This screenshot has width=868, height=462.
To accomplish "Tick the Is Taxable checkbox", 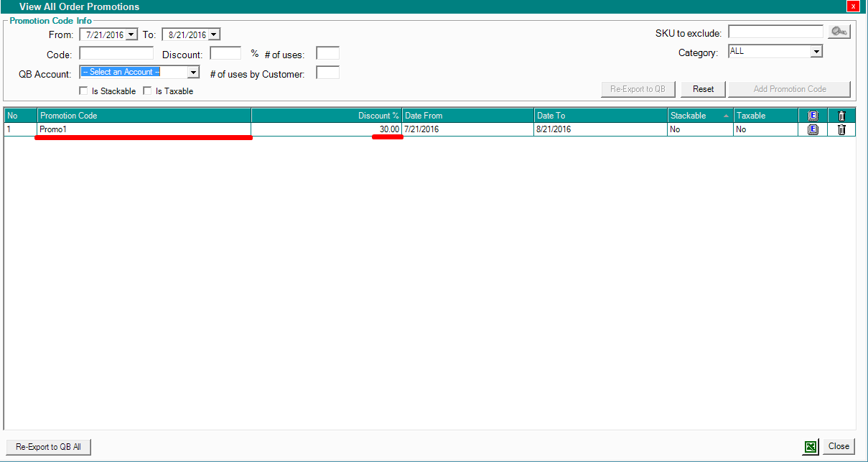I will click(x=148, y=91).
